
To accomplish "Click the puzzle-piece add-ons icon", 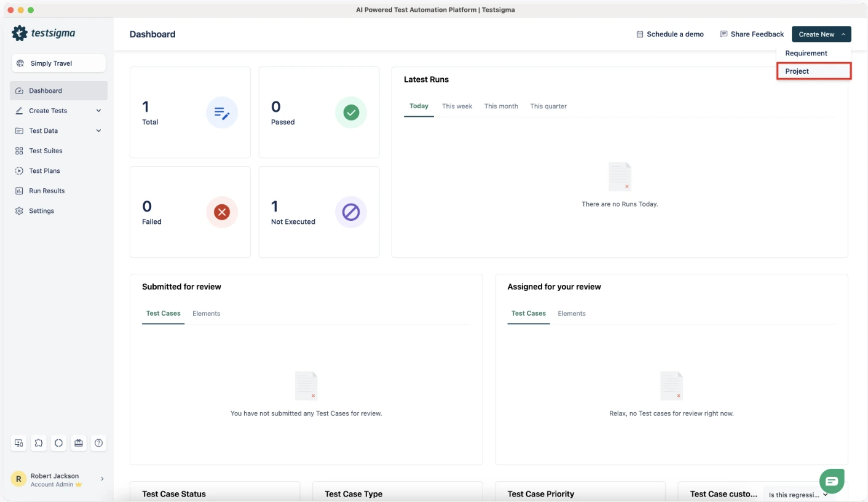I will coord(39,443).
